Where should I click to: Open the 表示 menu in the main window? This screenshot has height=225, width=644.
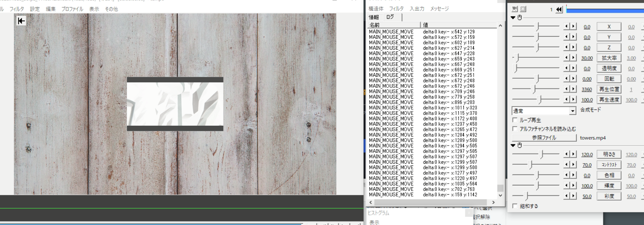click(x=94, y=9)
